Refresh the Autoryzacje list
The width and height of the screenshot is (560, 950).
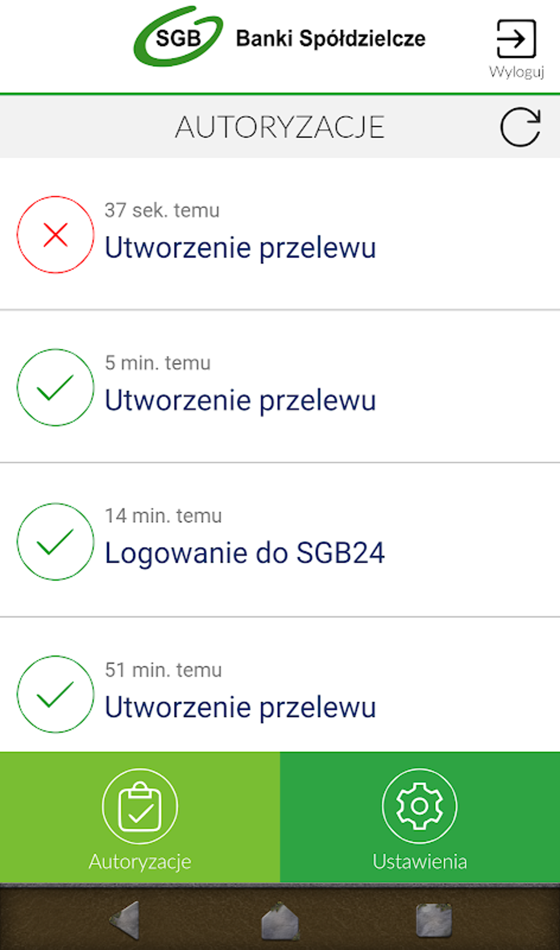click(x=520, y=127)
